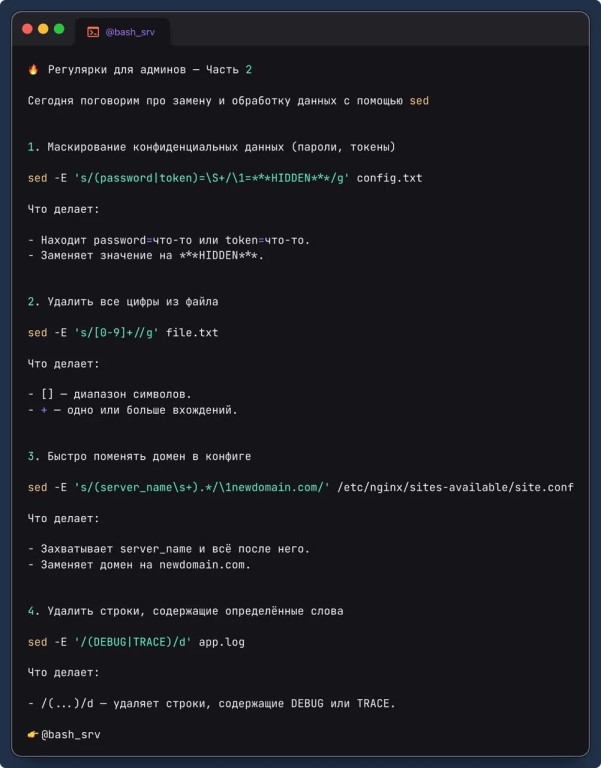The width and height of the screenshot is (601, 768).
Task: Minimize the window with the yellow button
Action: tap(43, 29)
